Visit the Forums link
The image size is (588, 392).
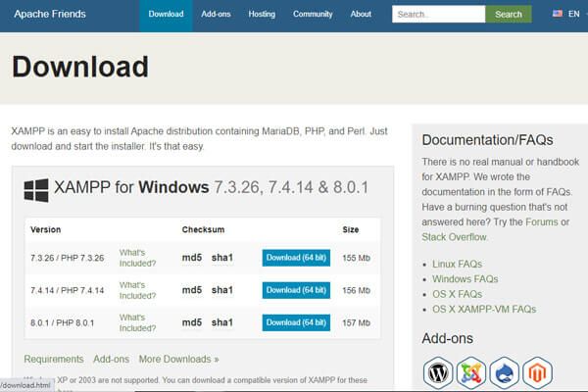pyautogui.click(x=542, y=222)
